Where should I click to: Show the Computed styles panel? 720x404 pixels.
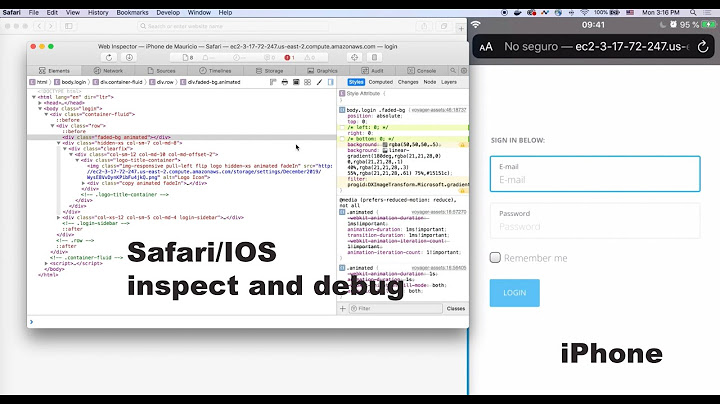[381, 82]
